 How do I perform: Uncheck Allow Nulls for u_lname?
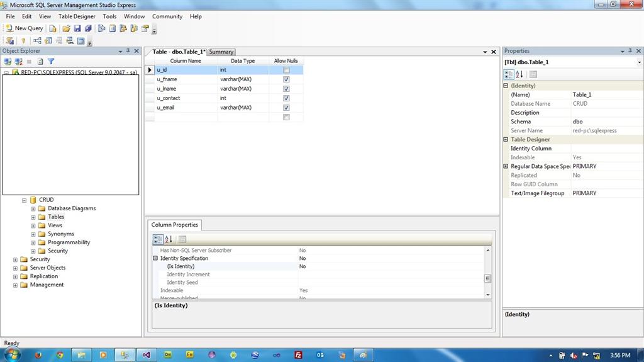click(286, 89)
